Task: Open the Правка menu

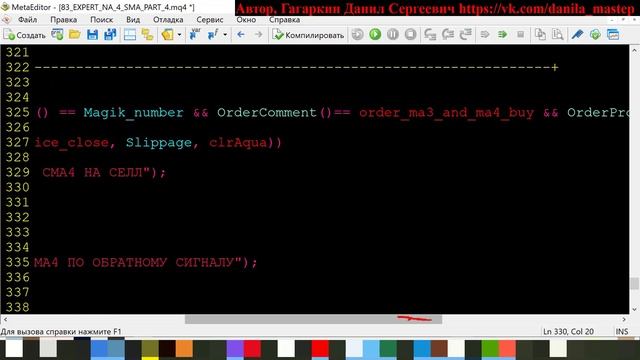Action: 64,20
